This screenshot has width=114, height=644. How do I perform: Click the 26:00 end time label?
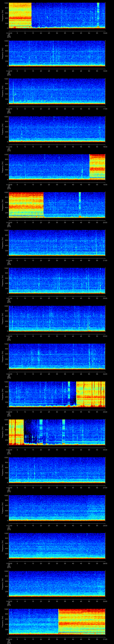(105, 450)
